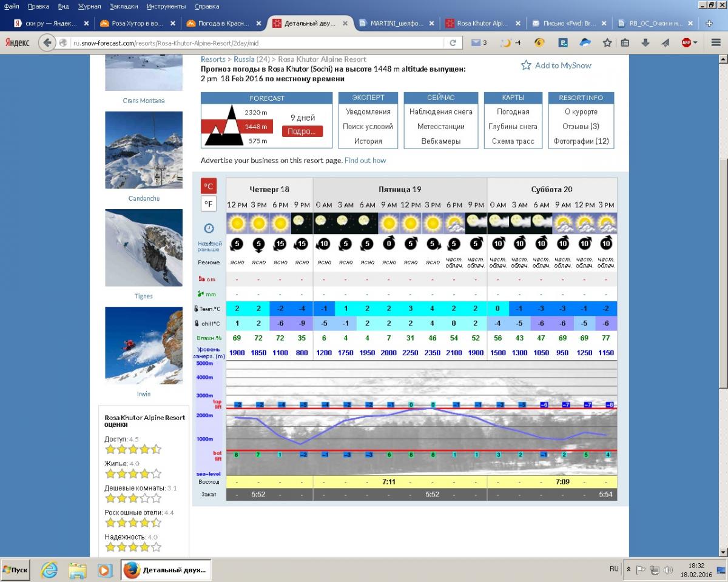Open the Tignes resort photo

point(144,247)
